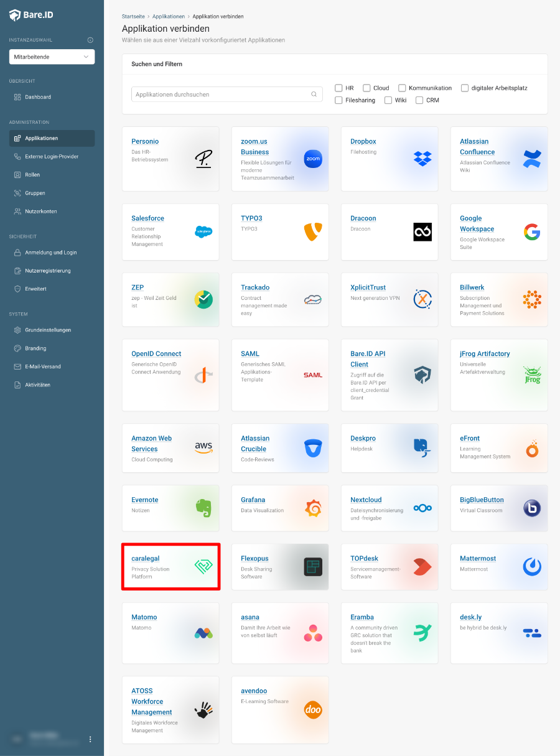Click the Personio logo icon
This screenshot has height=756, width=560.
[203, 159]
